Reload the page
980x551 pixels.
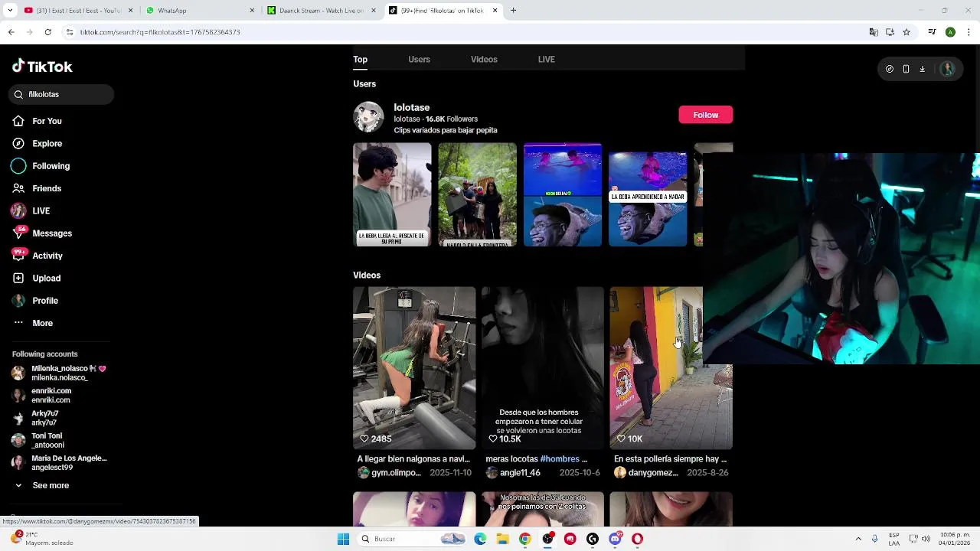[47, 32]
